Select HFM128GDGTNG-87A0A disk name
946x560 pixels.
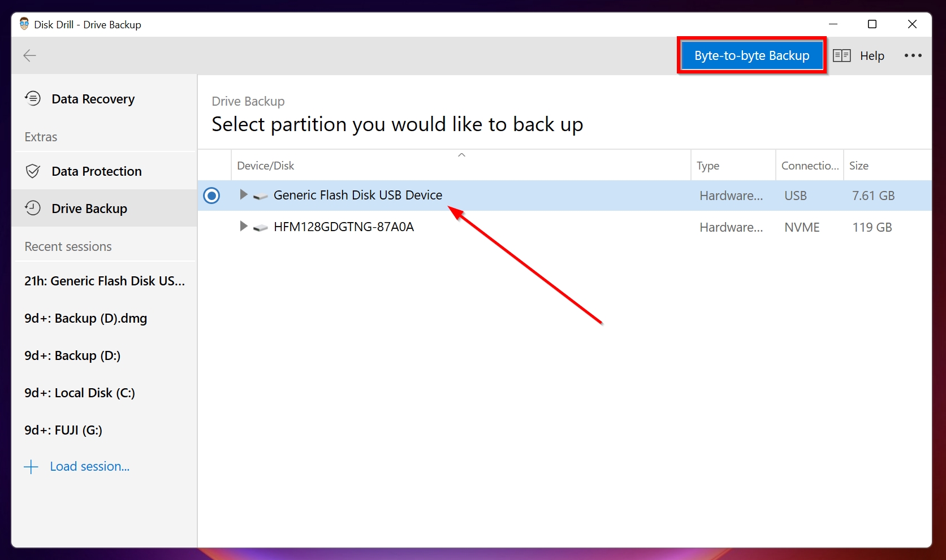[344, 227]
